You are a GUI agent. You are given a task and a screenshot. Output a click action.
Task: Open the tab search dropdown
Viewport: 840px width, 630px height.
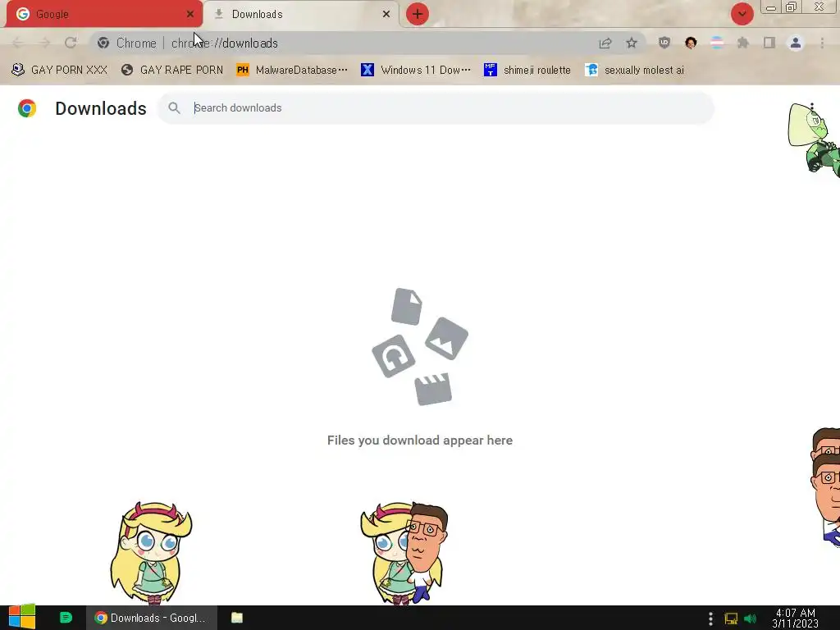742,14
